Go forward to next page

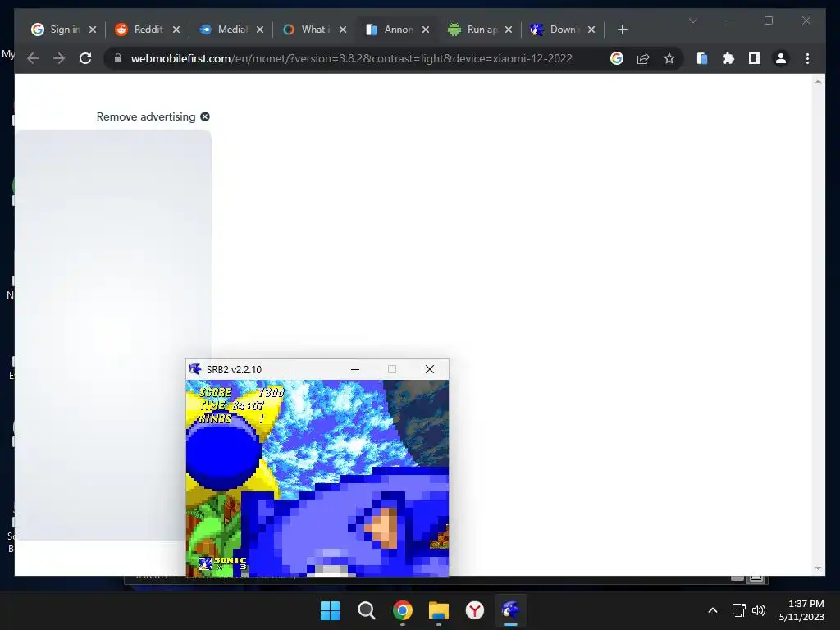coord(59,58)
